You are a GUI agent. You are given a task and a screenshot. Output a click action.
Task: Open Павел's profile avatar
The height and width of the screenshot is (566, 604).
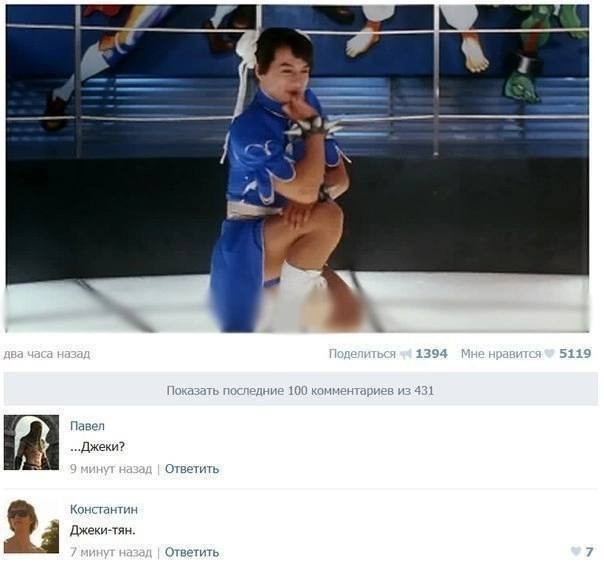coord(31,442)
